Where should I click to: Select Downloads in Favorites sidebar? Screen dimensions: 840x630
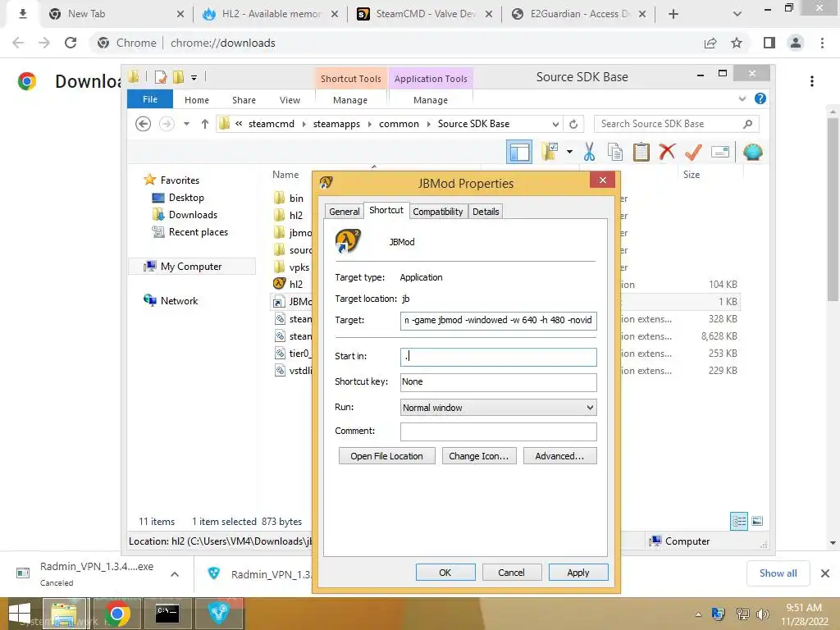click(x=193, y=215)
